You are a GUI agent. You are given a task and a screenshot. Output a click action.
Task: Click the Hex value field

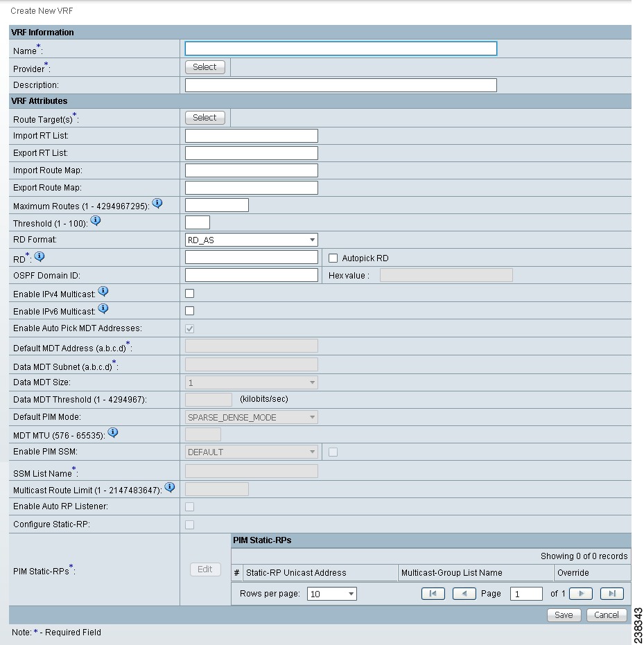click(x=446, y=275)
